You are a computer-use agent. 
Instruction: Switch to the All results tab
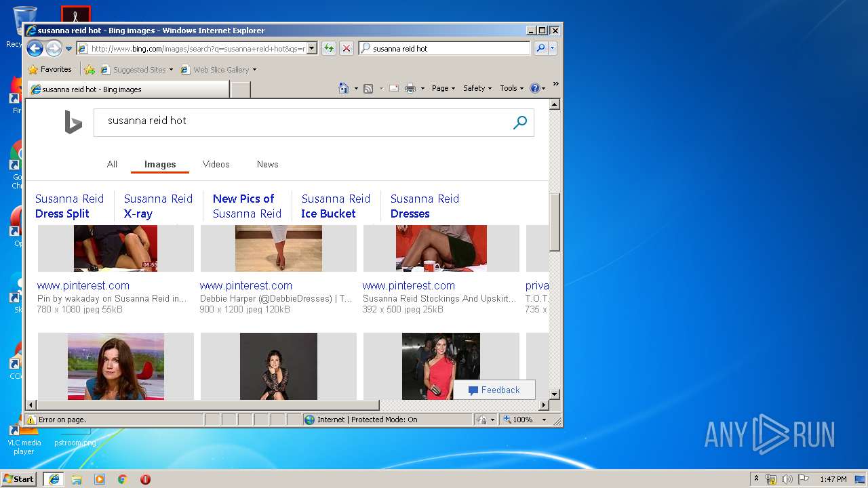[x=112, y=164]
